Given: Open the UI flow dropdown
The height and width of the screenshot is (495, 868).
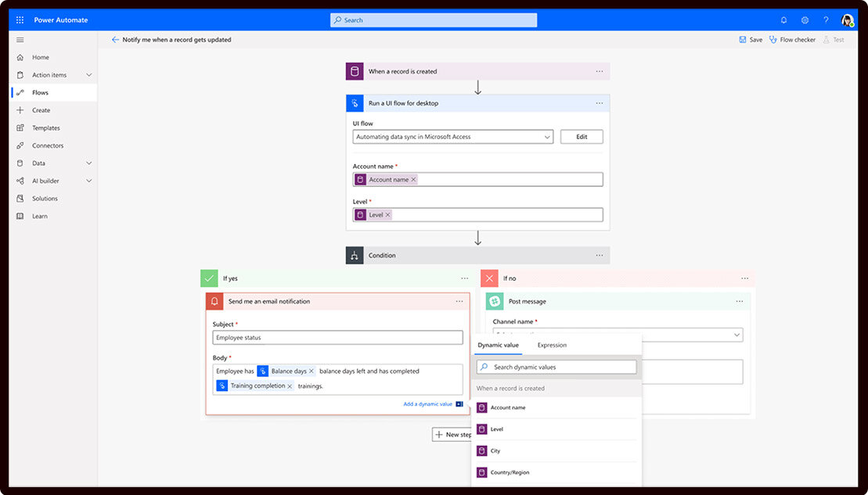Looking at the screenshot, I should point(453,137).
